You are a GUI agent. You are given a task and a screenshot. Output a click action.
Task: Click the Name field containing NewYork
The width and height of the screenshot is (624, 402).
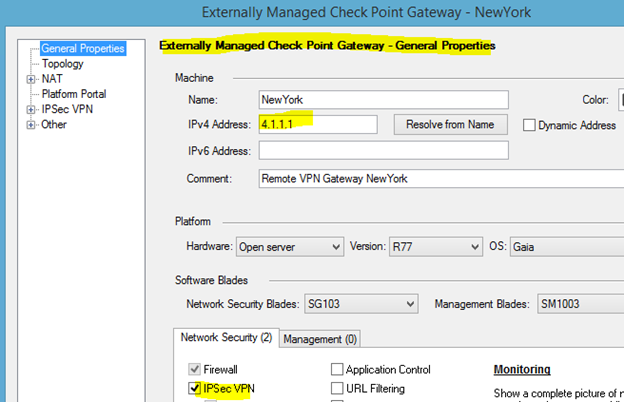[x=383, y=100]
